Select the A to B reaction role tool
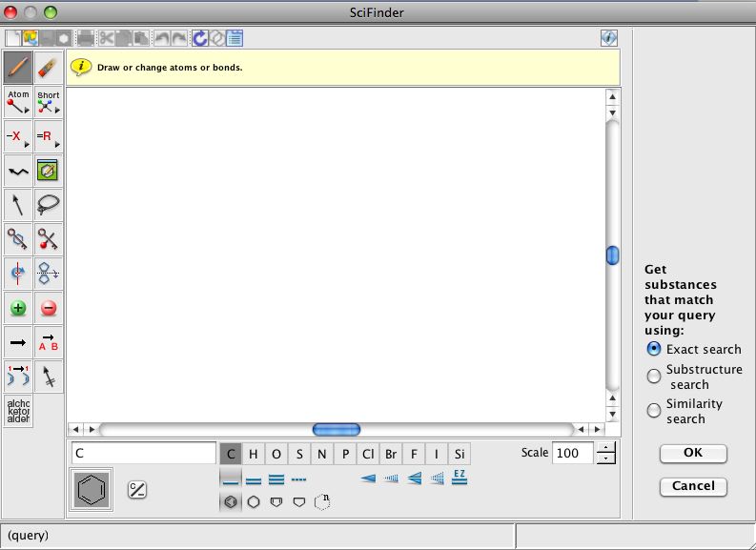Image resolution: width=756 pixels, height=550 pixels. pyautogui.click(x=49, y=342)
